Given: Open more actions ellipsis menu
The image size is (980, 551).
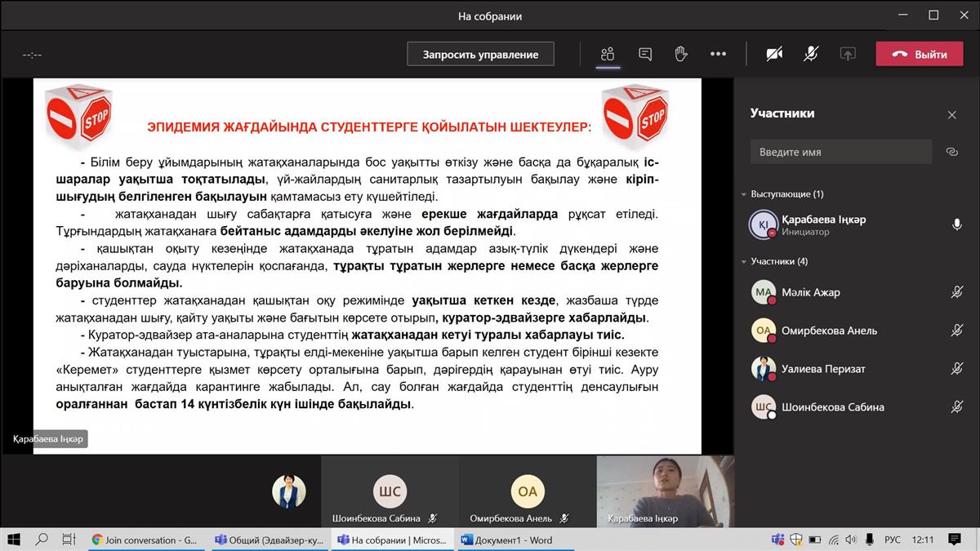Looking at the screenshot, I should point(718,54).
